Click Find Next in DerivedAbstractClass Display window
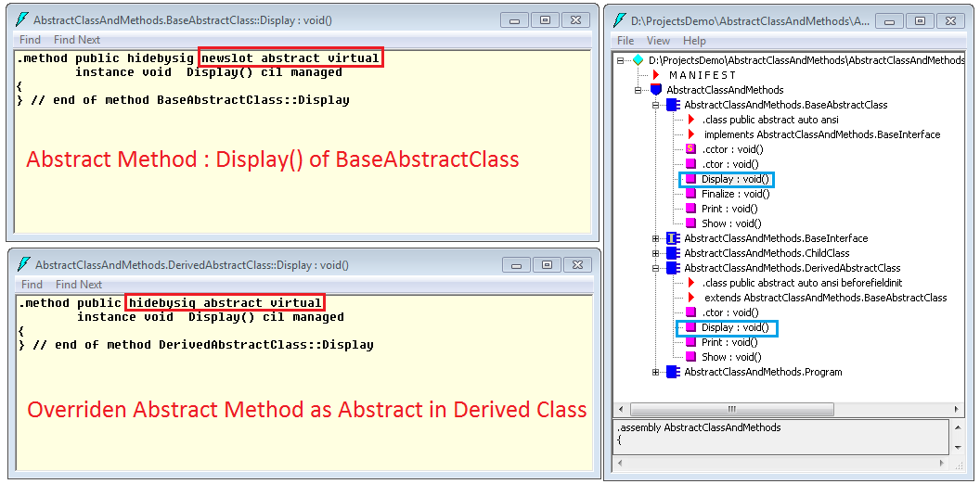The height and width of the screenshot is (484, 980). (79, 284)
